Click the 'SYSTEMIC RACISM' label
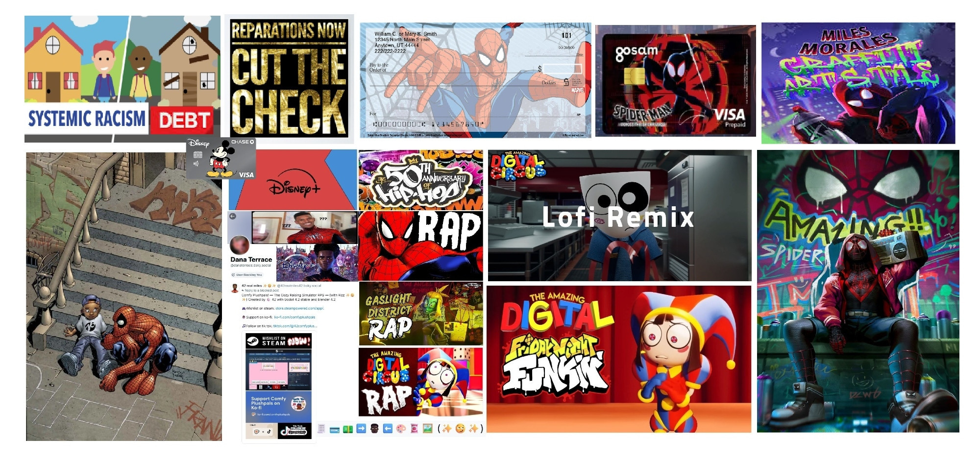 click(x=87, y=119)
